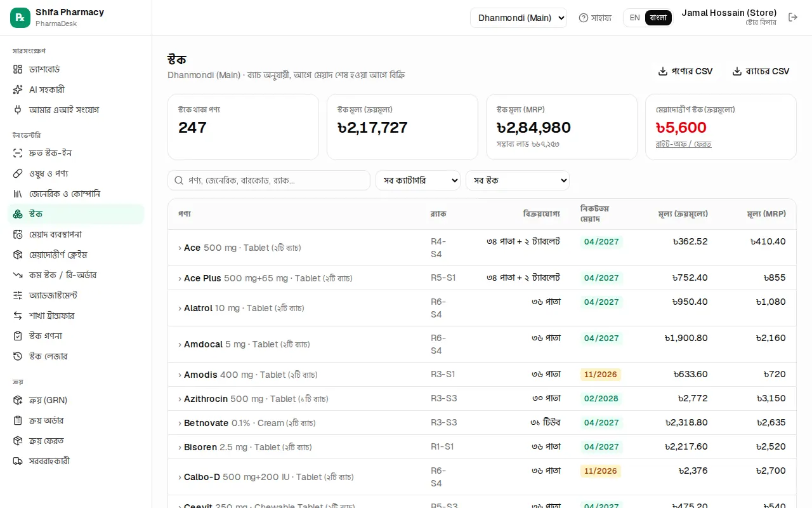Open ক্রয় (GRN) in the sidebar
The height and width of the screenshot is (508, 812).
pyautogui.click(x=76, y=400)
